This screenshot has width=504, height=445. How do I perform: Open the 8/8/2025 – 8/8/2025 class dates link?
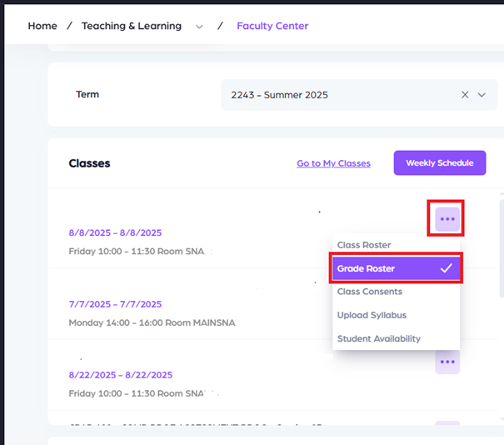click(115, 232)
